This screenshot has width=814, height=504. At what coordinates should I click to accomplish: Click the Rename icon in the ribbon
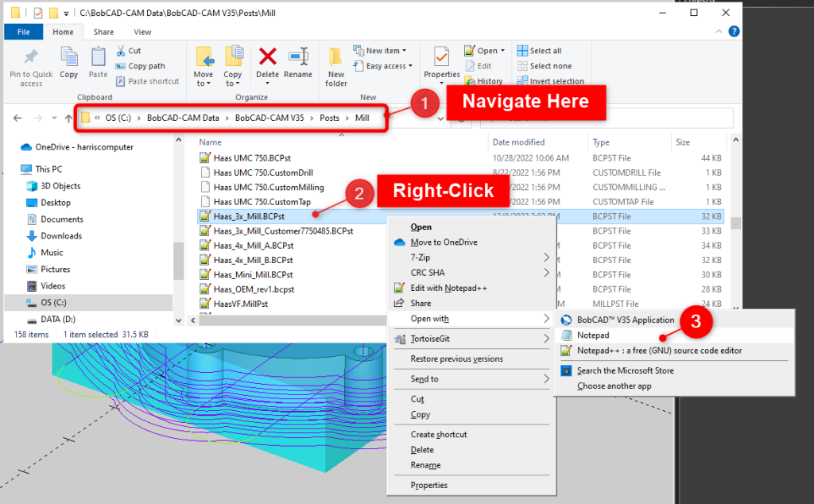(x=298, y=58)
